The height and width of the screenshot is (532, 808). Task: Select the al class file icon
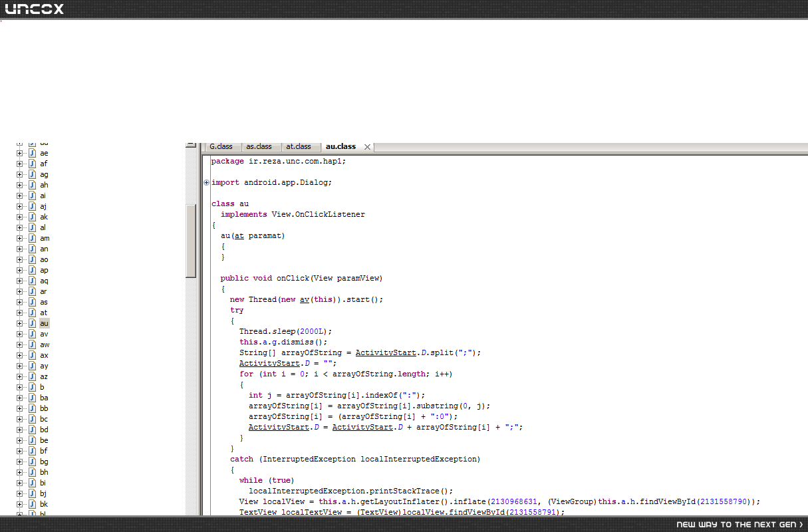[31, 227]
